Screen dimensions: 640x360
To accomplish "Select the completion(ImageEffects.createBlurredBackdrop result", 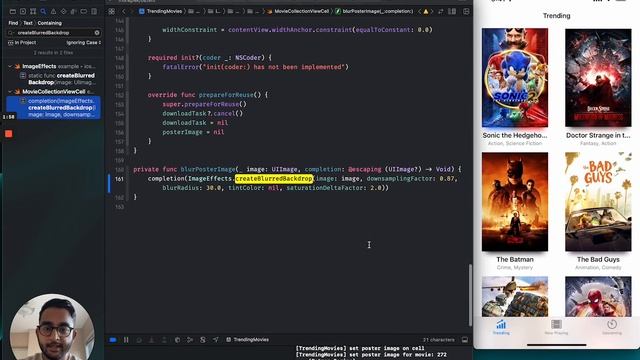I will (x=53, y=108).
